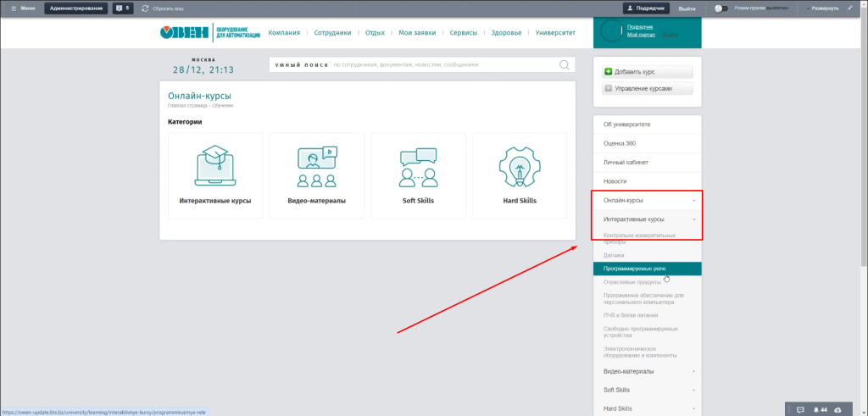Toggle the Режим правки switch
Screen dimensions: 868x416
(721, 8)
